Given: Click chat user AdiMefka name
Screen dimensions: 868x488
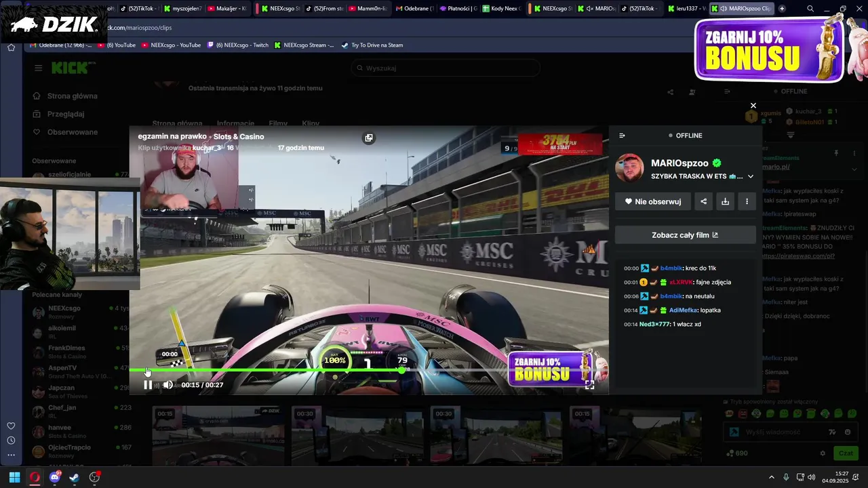Looking at the screenshot, I should [x=684, y=310].
